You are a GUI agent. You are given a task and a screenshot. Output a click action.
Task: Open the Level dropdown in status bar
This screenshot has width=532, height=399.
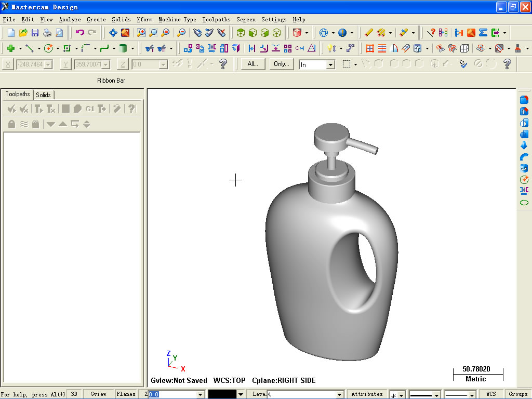click(x=339, y=395)
